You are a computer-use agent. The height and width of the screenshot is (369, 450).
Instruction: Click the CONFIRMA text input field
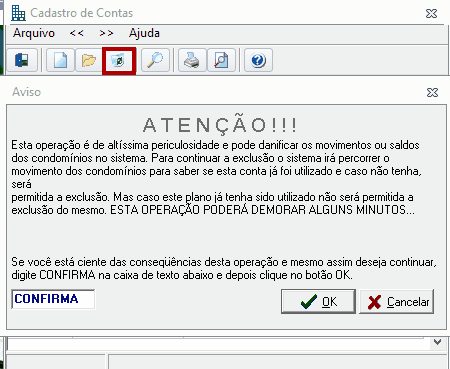click(53, 299)
